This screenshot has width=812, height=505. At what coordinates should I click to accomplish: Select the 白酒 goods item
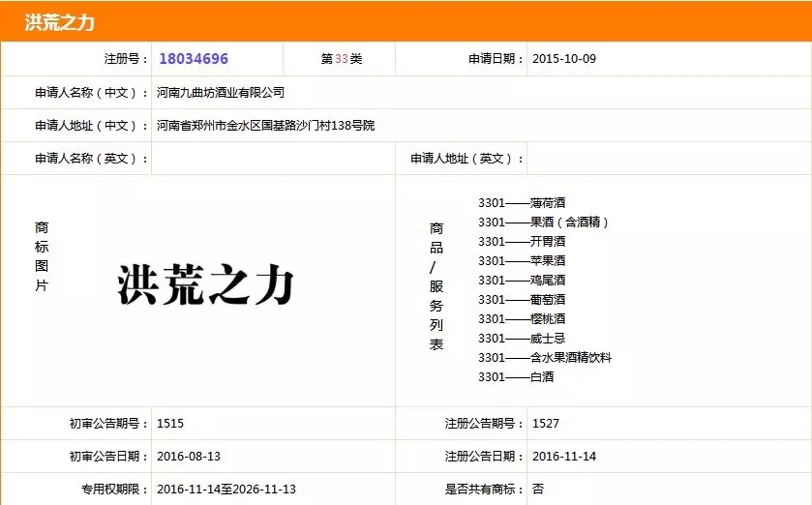point(541,377)
